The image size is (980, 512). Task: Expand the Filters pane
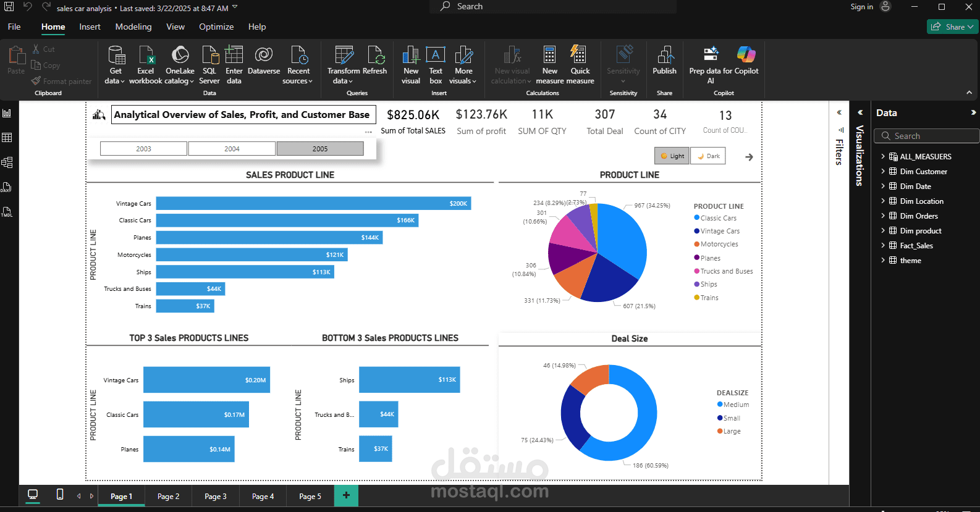(x=839, y=112)
